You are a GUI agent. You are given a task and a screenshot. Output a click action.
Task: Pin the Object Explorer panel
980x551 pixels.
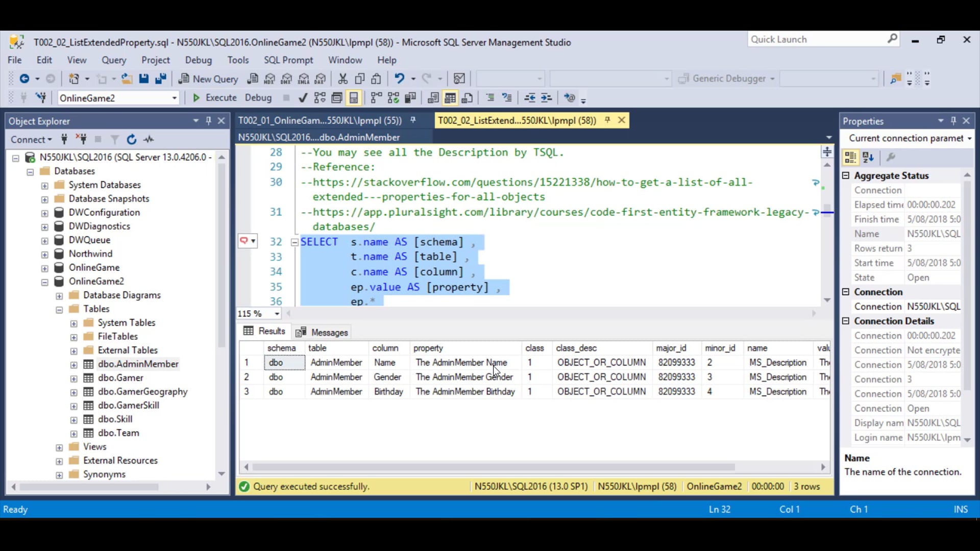point(208,120)
